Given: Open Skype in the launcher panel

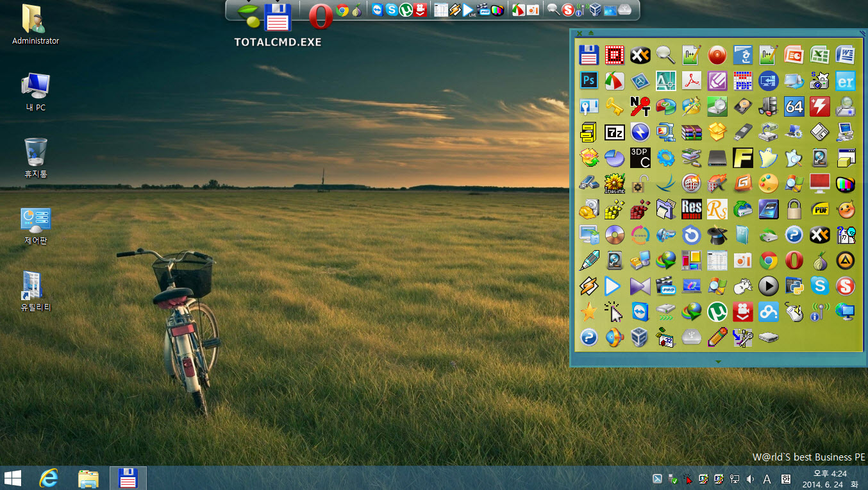Looking at the screenshot, I should (819, 286).
